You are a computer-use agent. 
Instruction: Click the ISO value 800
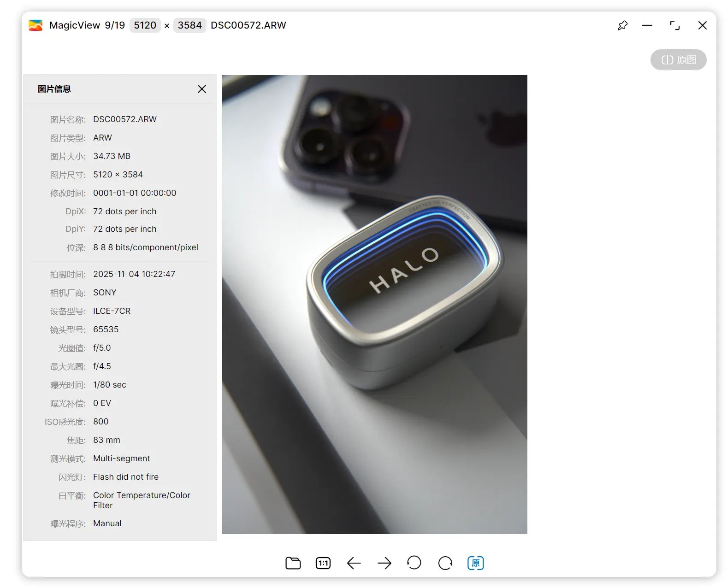[x=101, y=422]
